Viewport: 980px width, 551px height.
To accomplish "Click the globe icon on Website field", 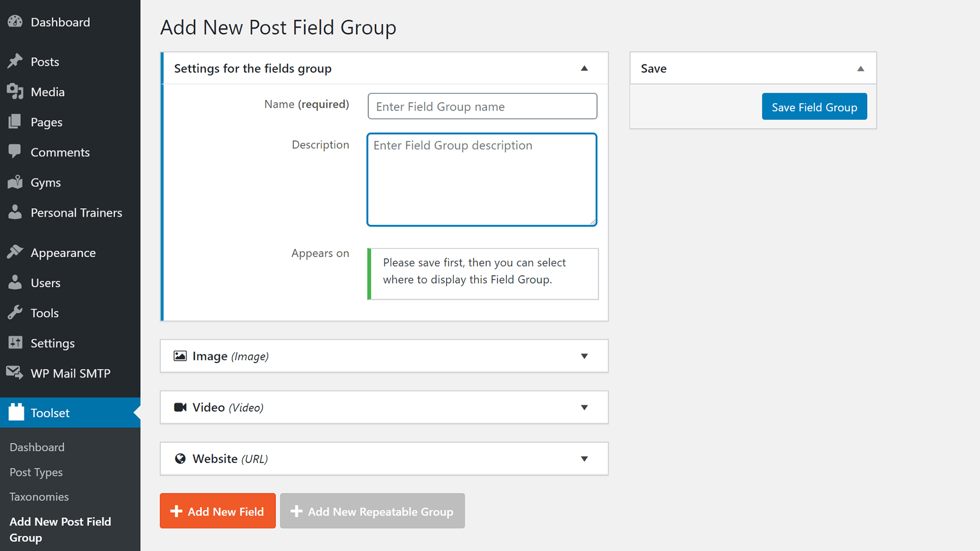I will pos(180,458).
